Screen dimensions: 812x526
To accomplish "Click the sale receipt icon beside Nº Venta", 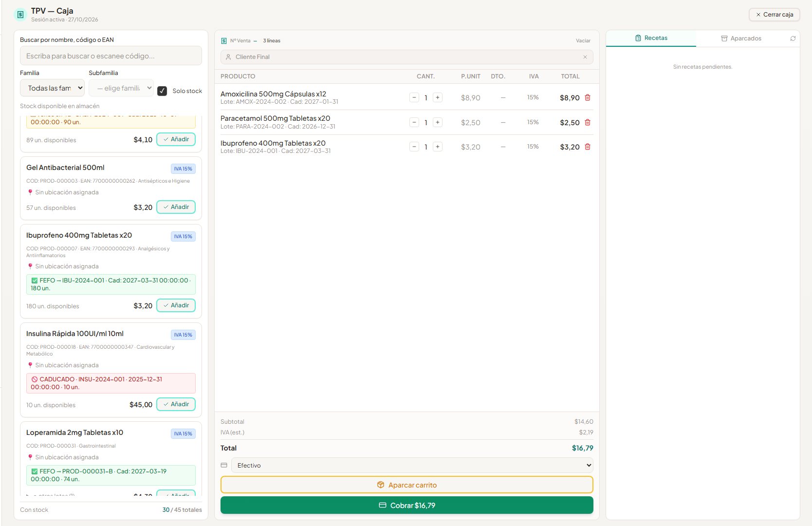I will [224, 41].
